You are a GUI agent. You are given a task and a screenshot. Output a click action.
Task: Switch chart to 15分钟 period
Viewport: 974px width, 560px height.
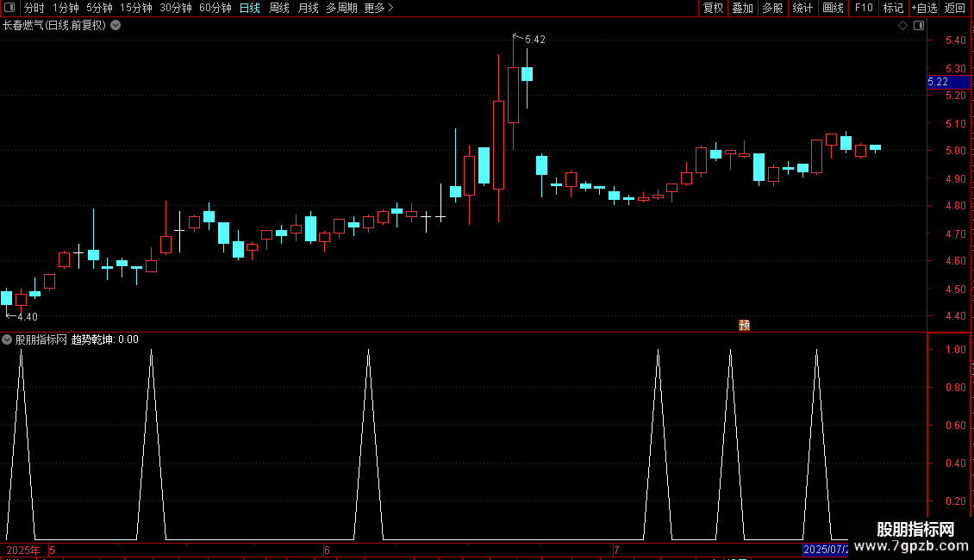(x=136, y=8)
